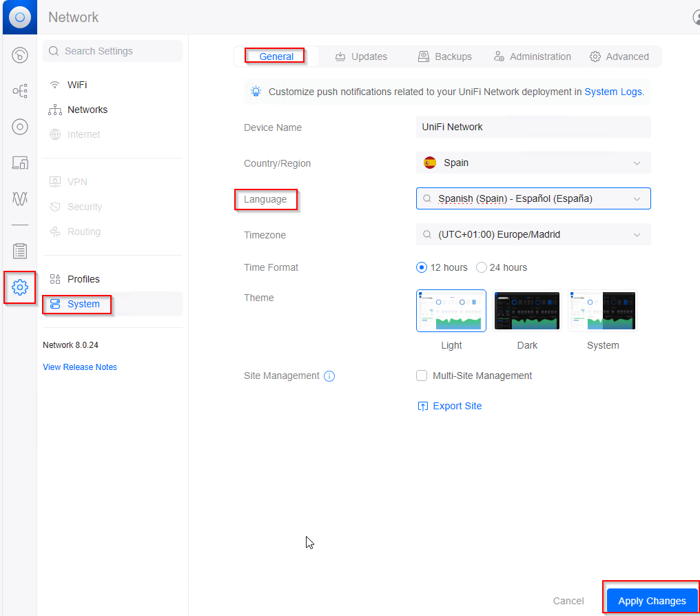Open the Topology icon in left rail

coord(20,91)
